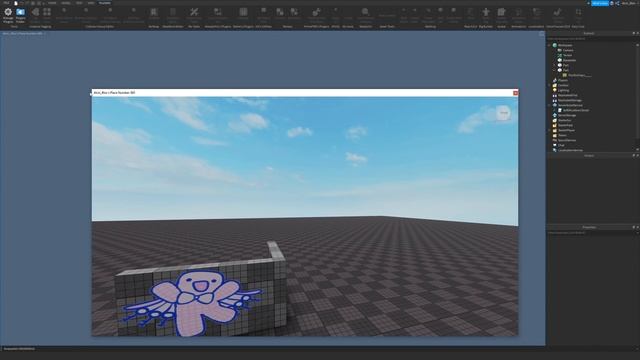640x360 pixels.
Task: Close the Explorer panel
Action: pos(637,33)
